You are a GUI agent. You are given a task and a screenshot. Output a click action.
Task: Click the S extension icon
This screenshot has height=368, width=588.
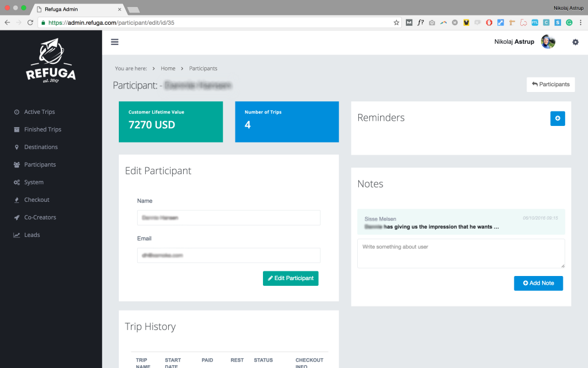coord(558,22)
